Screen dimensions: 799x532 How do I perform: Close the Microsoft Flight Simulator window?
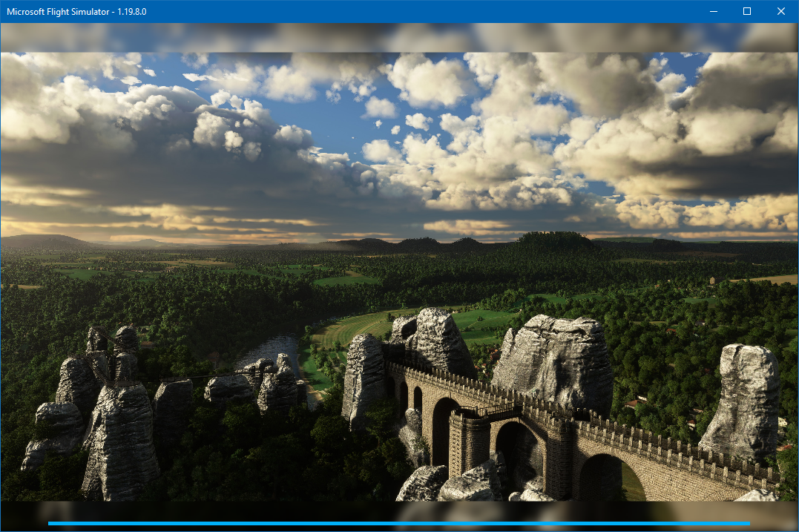click(x=780, y=11)
